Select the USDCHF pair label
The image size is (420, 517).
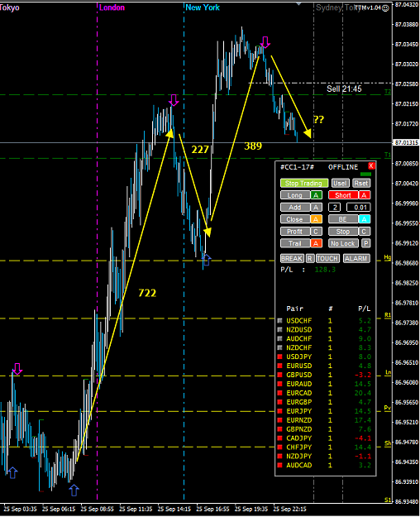tap(298, 320)
